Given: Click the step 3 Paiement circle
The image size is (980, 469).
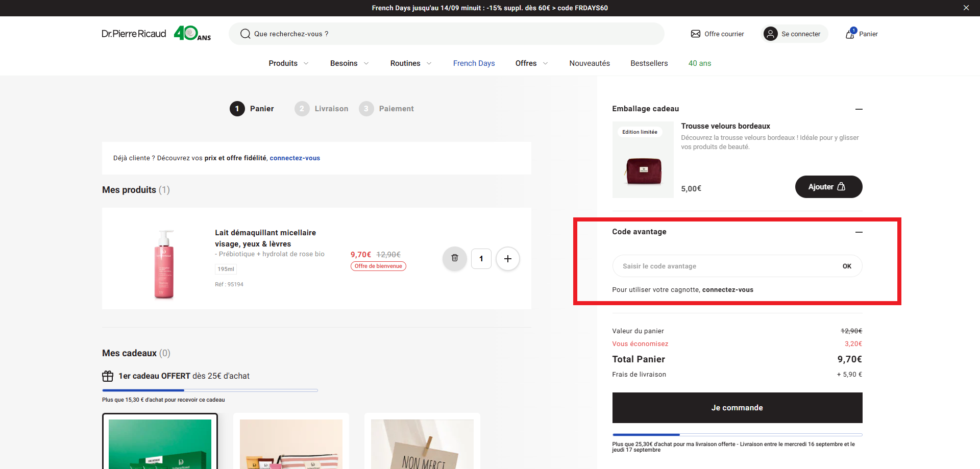Looking at the screenshot, I should coord(366,109).
